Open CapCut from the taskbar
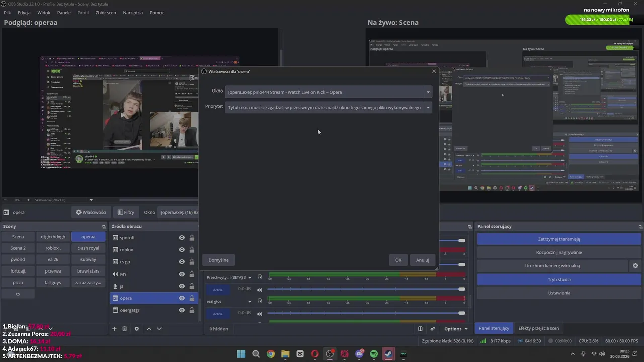 click(x=300, y=354)
